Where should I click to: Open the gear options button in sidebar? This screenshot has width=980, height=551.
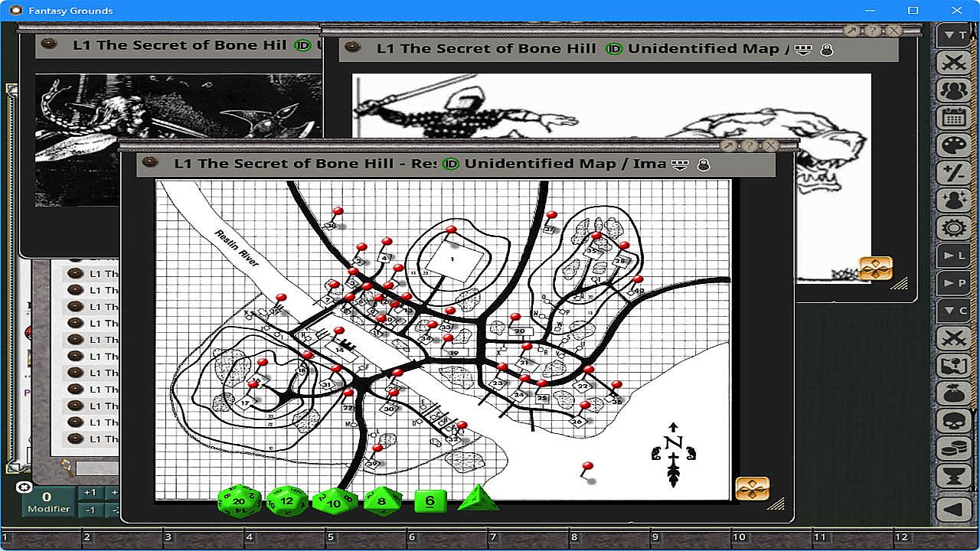(x=954, y=228)
